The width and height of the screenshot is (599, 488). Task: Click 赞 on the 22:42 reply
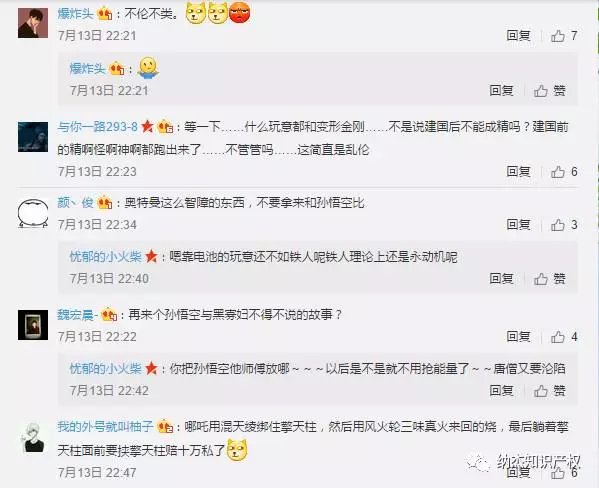[549, 391]
